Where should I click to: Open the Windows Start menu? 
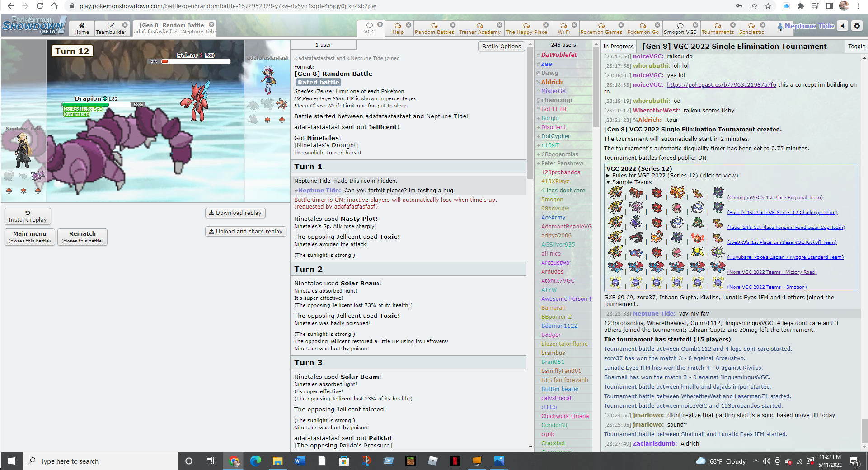12,461
